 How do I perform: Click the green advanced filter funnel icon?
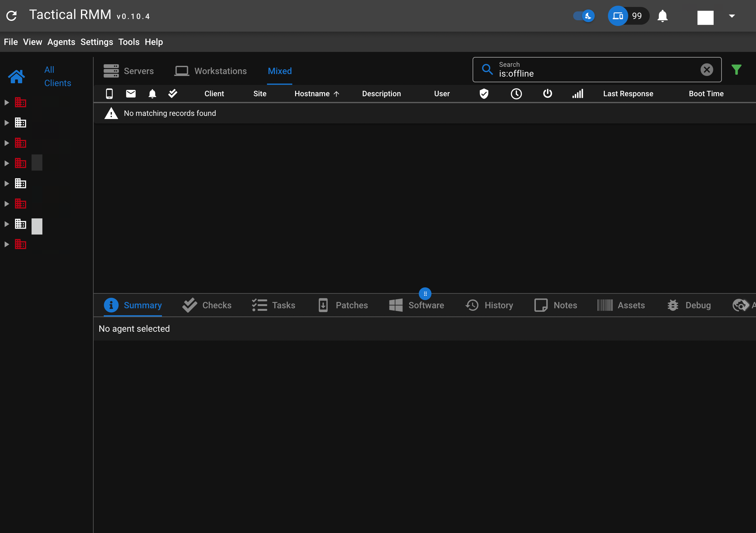[x=736, y=70]
